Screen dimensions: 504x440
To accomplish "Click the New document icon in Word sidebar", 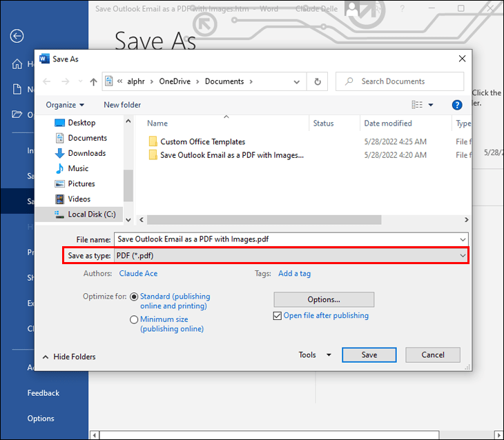I will tap(17, 89).
